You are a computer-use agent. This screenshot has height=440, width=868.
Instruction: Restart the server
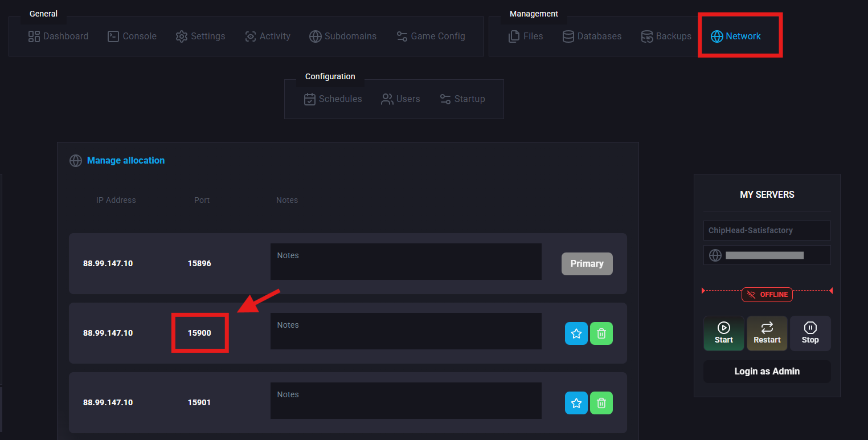767,333
